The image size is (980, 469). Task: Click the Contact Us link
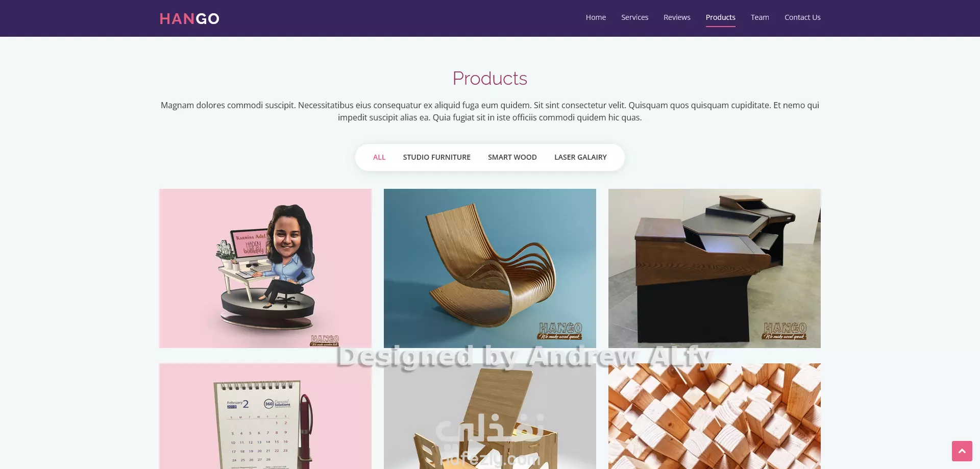(802, 17)
